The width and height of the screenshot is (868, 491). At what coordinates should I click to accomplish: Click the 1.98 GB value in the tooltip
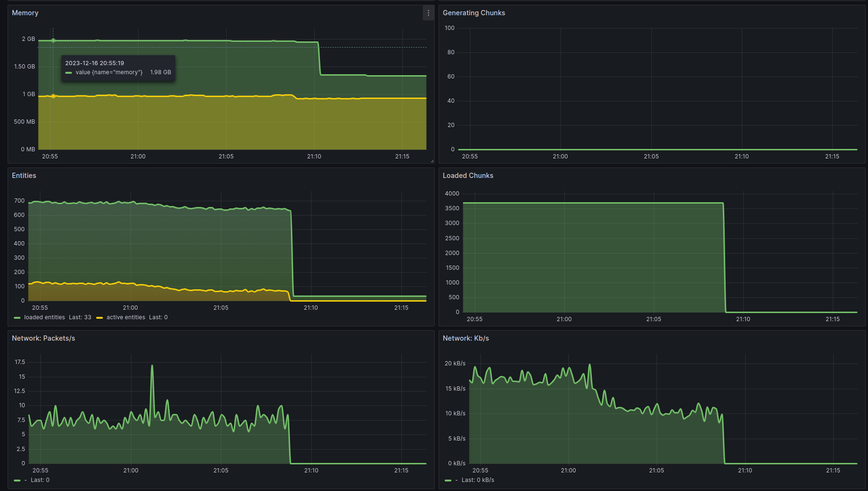pyautogui.click(x=160, y=72)
